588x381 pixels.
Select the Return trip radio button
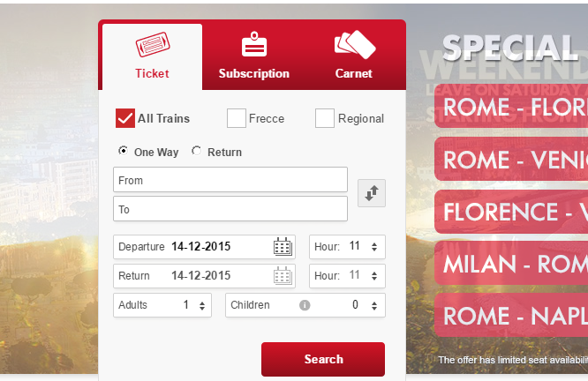196,152
